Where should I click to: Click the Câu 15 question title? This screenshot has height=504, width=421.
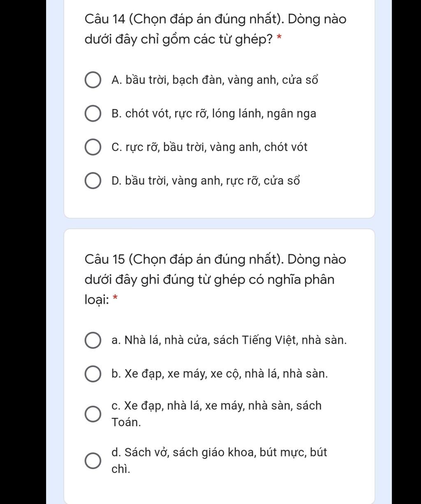coord(215,280)
